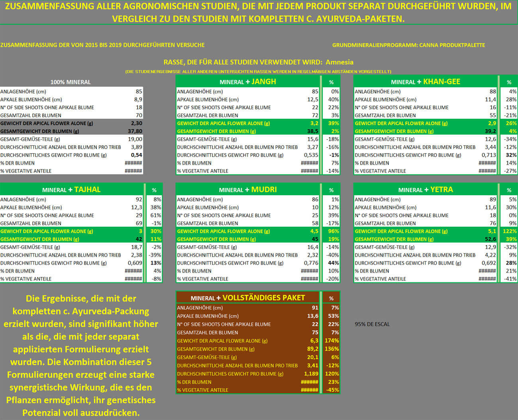The image size is (518, 420).
Task: Click the 39% cell in JANGH table
Action: 333,123
